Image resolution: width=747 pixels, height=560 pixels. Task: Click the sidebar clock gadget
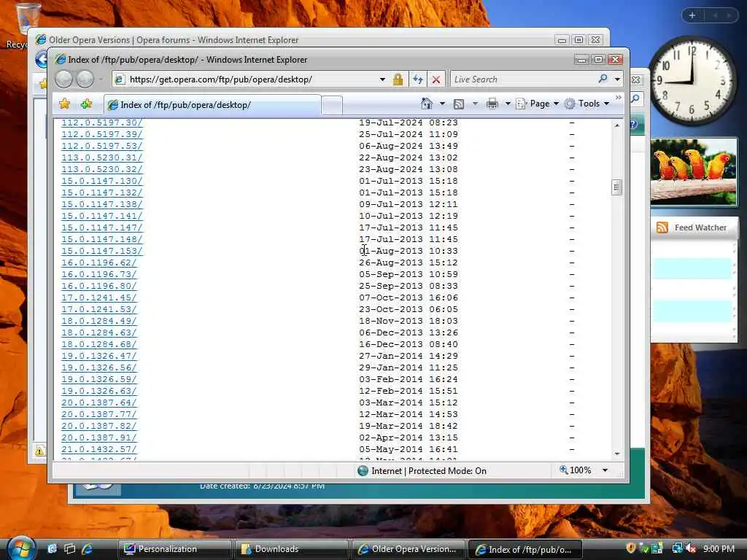tap(692, 82)
